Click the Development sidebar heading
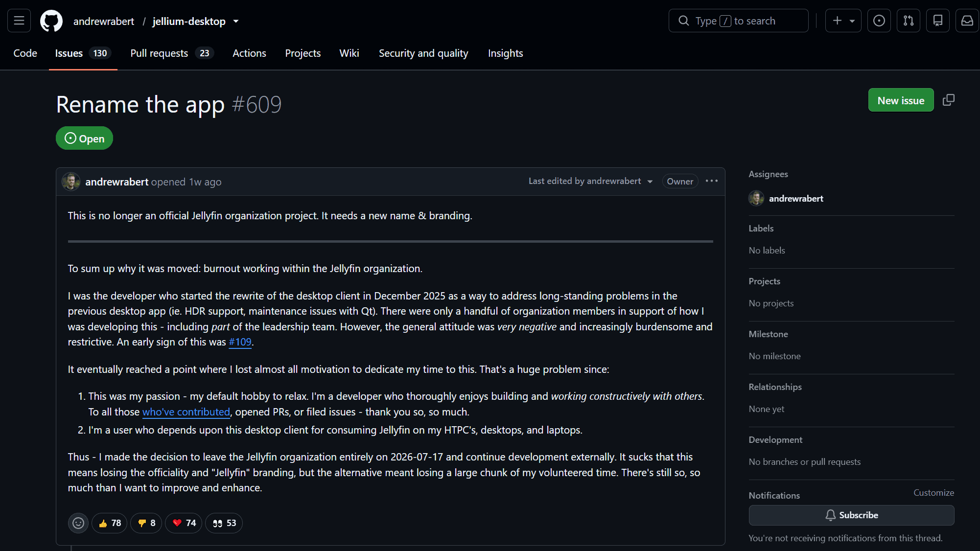Image resolution: width=980 pixels, height=551 pixels. click(775, 440)
